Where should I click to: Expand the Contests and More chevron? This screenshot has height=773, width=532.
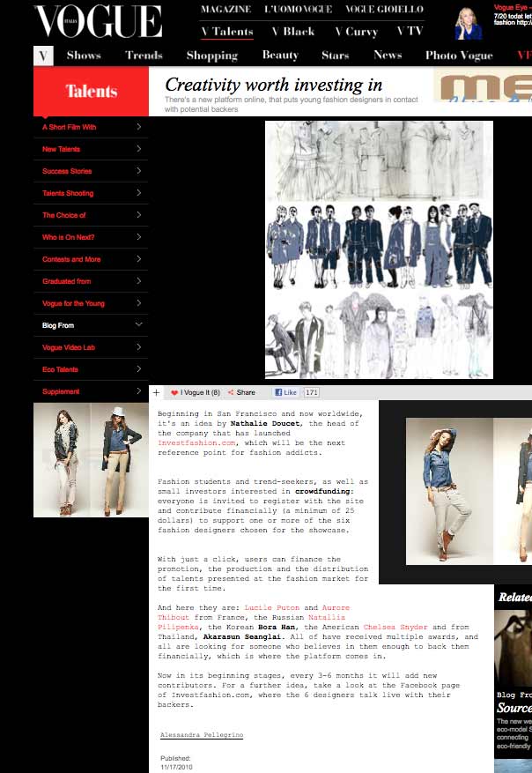[139, 259]
